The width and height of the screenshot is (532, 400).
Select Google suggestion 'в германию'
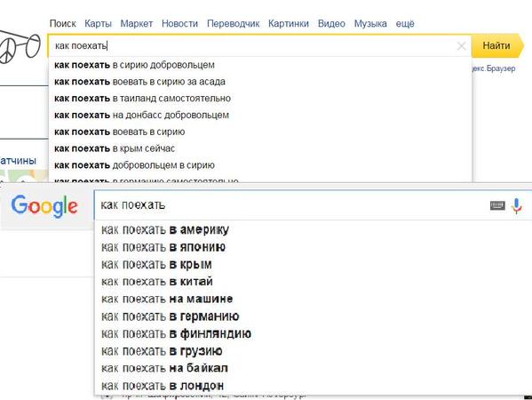click(x=313, y=316)
